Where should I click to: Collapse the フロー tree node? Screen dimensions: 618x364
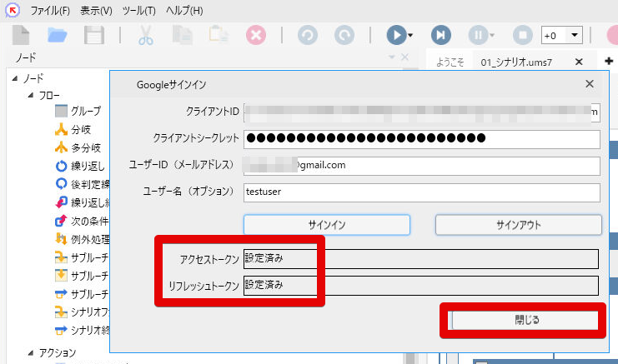(31, 95)
